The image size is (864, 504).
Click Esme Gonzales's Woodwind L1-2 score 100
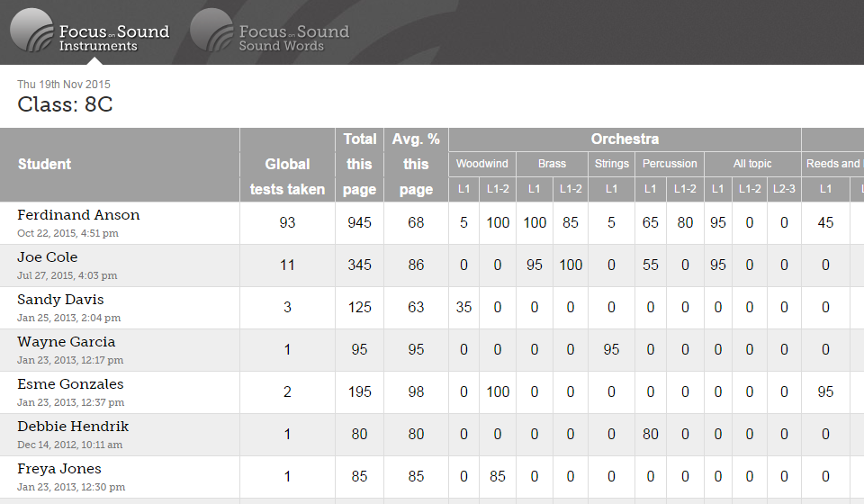pyautogui.click(x=498, y=392)
